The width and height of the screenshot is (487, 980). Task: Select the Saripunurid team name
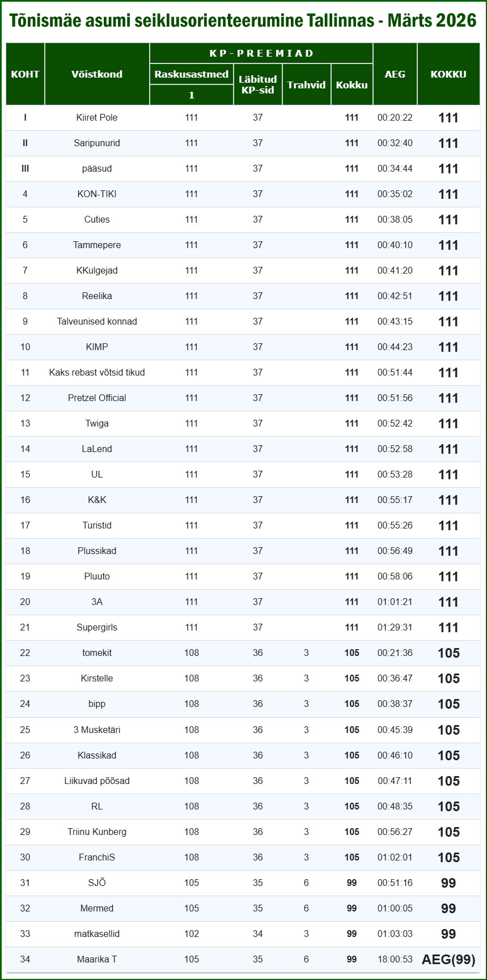(x=97, y=143)
